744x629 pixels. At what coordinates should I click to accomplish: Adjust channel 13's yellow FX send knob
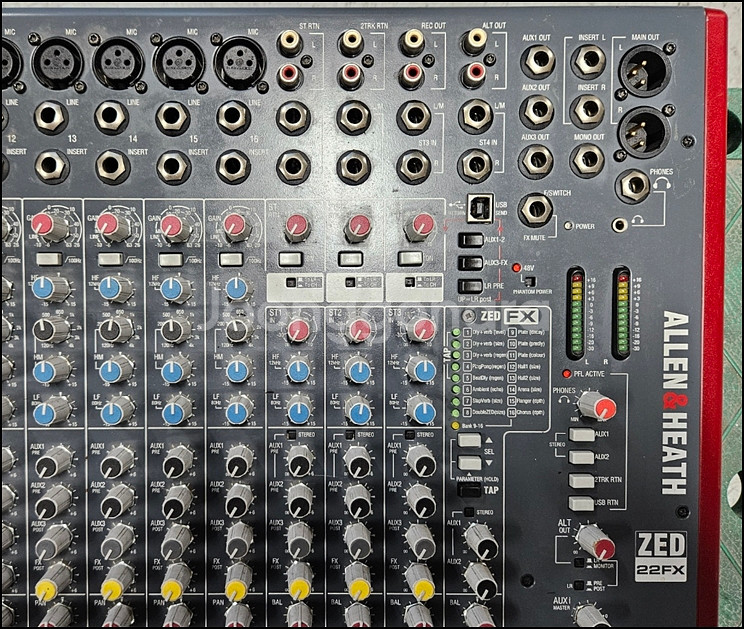tap(53, 582)
